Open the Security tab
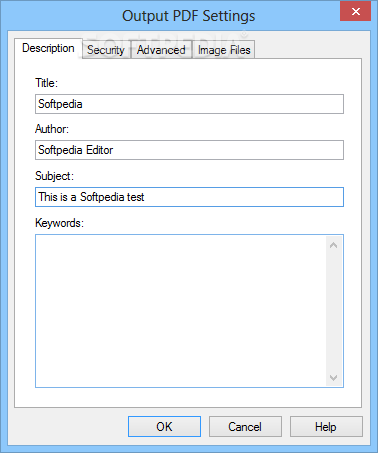The image size is (378, 453). tap(106, 50)
